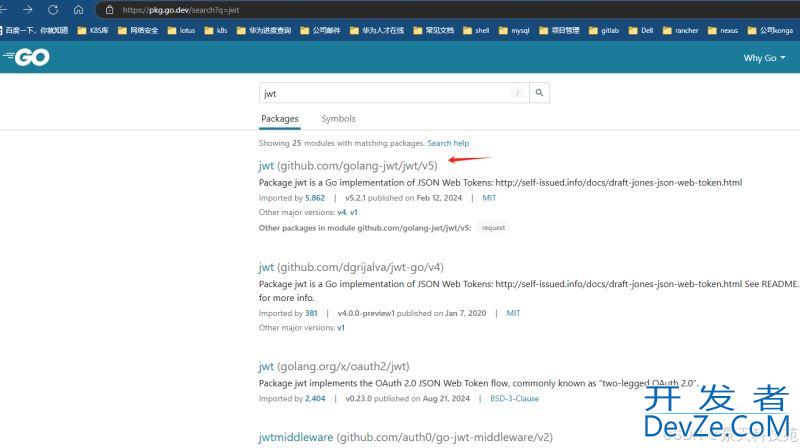Open the 项目管理 bookmark folder
This screenshot has width=800, height=448.
[x=559, y=31]
